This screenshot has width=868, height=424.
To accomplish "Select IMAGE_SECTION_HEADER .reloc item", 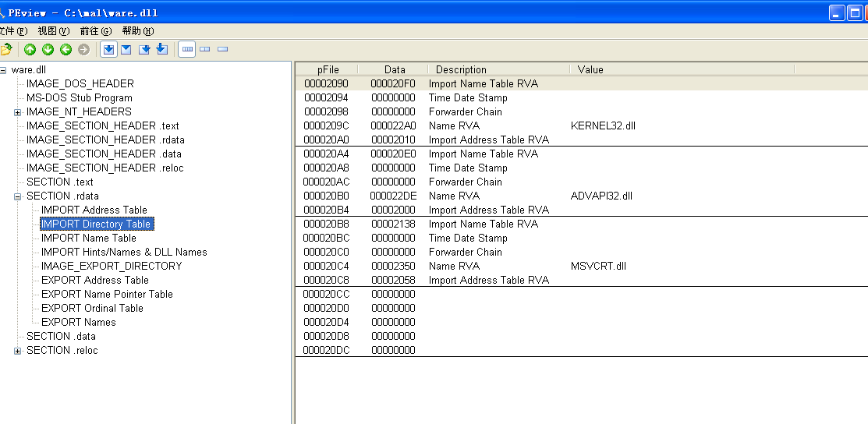I will (105, 168).
